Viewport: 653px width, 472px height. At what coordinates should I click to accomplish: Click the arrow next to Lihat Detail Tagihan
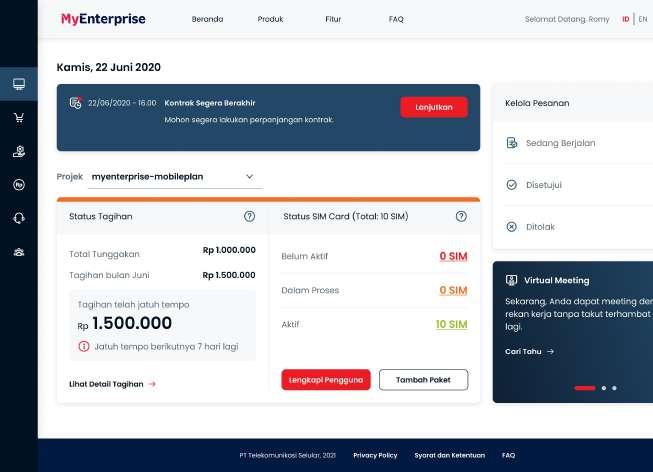152,384
